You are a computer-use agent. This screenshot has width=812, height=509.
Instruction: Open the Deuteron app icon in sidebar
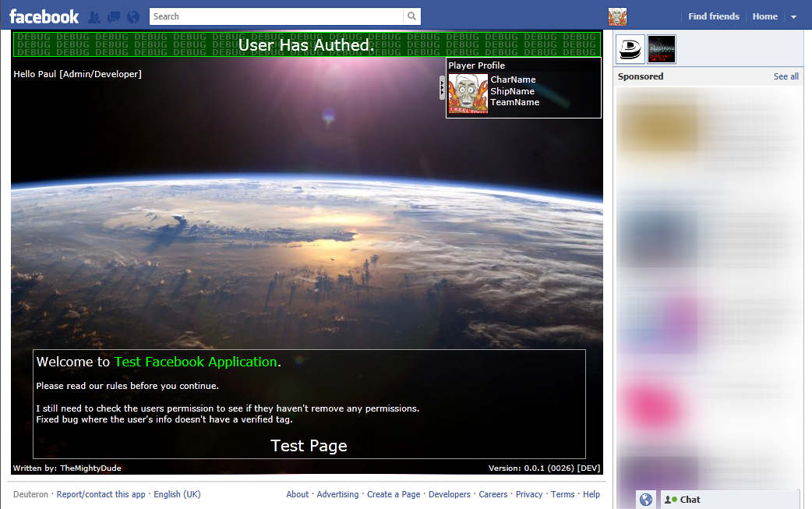click(x=630, y=49)
